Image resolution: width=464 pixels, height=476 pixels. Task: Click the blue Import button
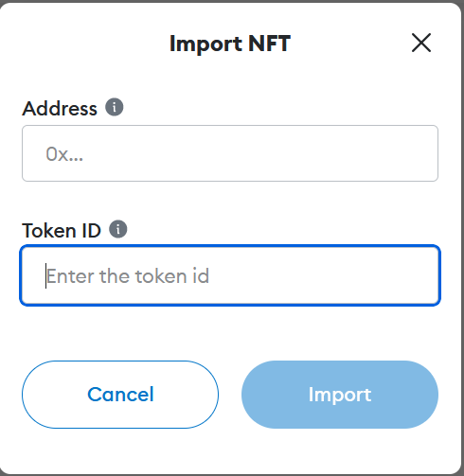coord(340,395)
